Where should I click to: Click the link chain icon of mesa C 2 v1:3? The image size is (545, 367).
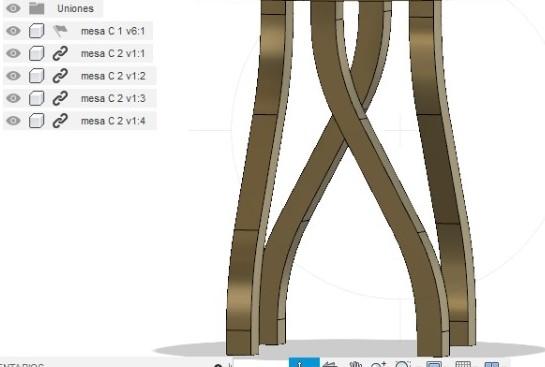(x=60, y=98)
